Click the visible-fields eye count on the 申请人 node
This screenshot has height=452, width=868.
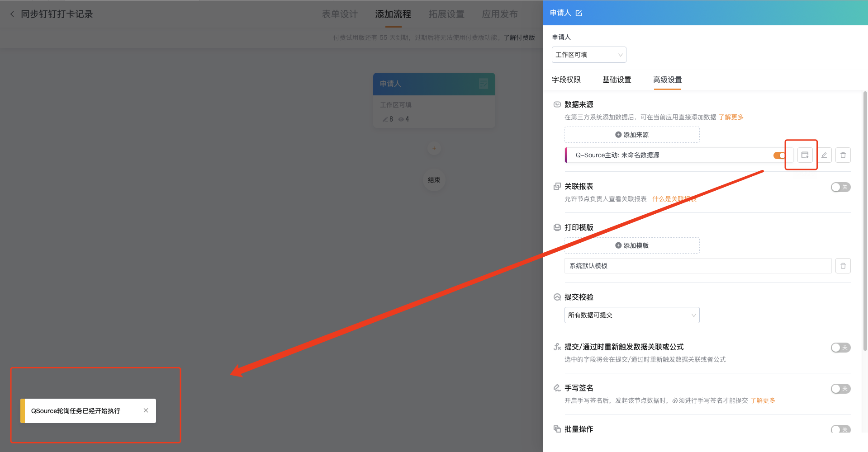click(x=403, y=119)
